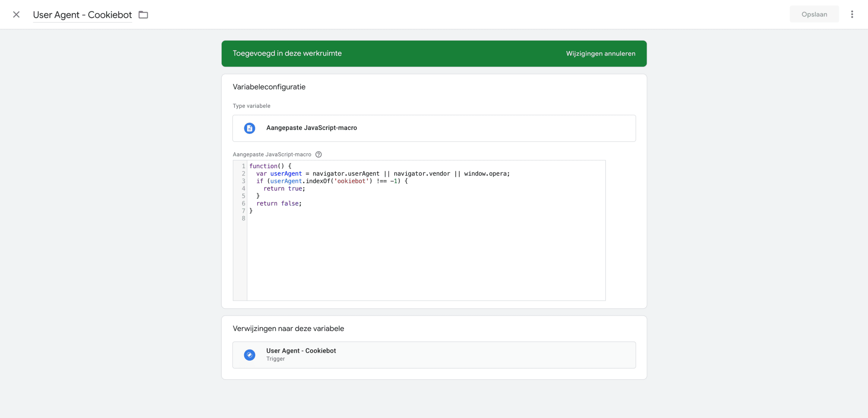The image size is (868, 418).
Task: Click the empty area of the code editor
Action: [x=426, y=261]
